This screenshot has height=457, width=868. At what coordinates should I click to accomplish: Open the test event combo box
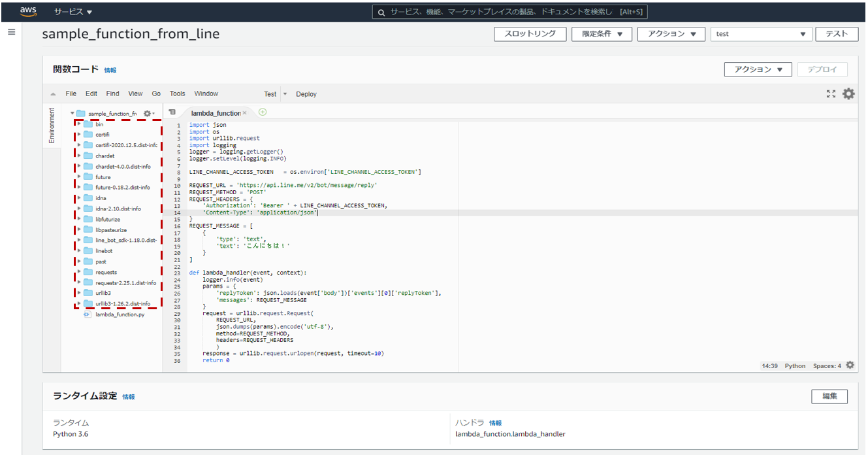point(762,34)
